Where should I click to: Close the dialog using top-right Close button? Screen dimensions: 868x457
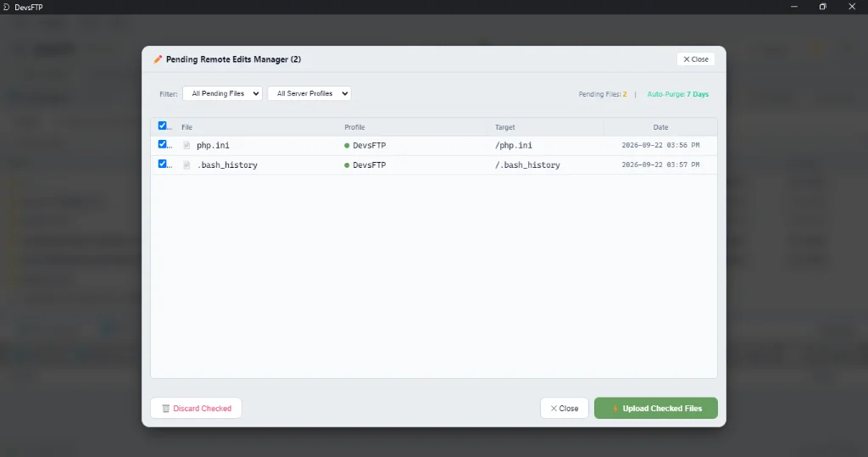696,59
